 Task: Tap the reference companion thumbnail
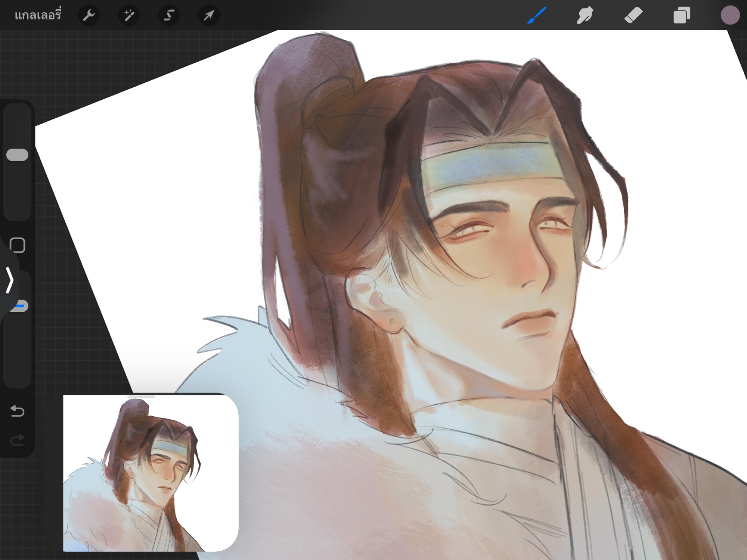[151, 474]
